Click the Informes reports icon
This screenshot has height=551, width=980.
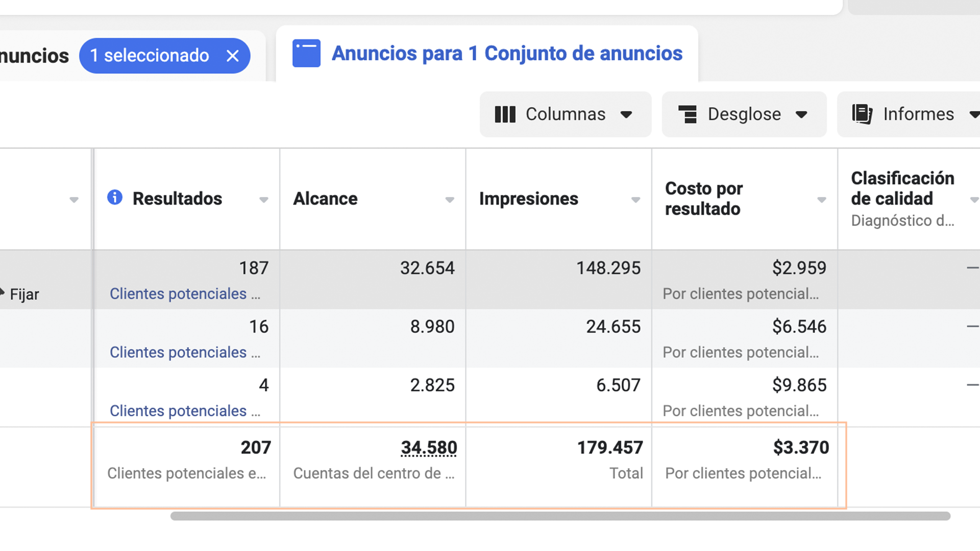tap(862, 114)
